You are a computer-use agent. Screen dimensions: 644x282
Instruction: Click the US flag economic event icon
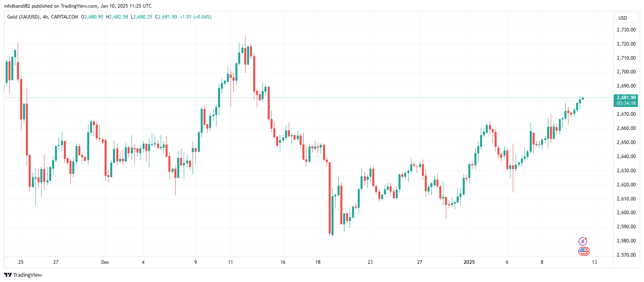tap(583, 251)
